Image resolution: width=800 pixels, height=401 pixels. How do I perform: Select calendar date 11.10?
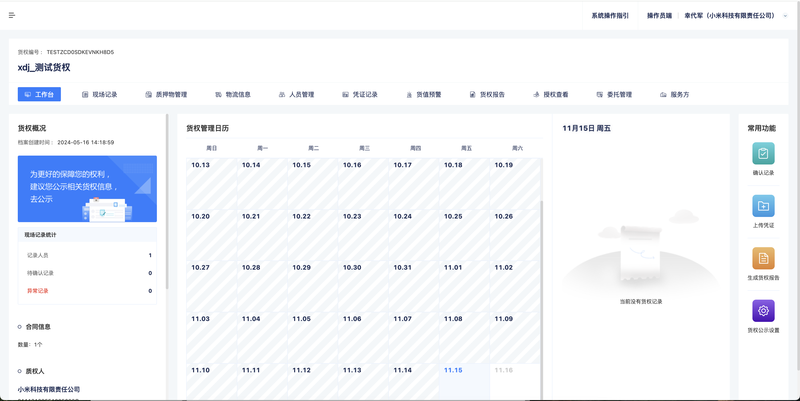[211, 382]
